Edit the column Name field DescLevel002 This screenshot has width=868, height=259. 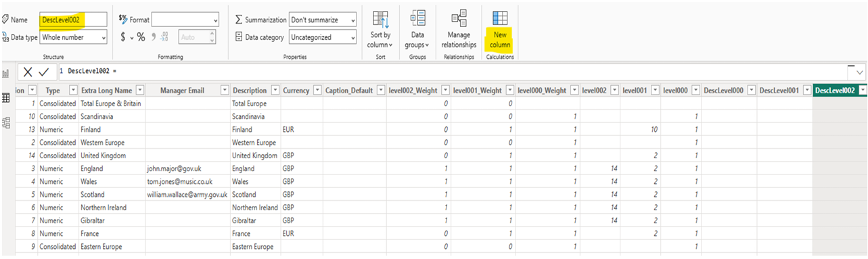click(x=73, y=20)
